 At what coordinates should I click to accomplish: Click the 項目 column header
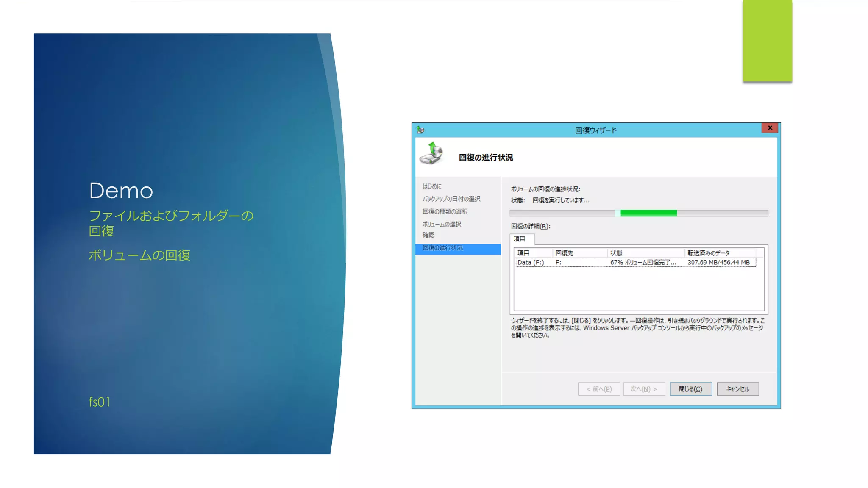[x=534, y=253]
